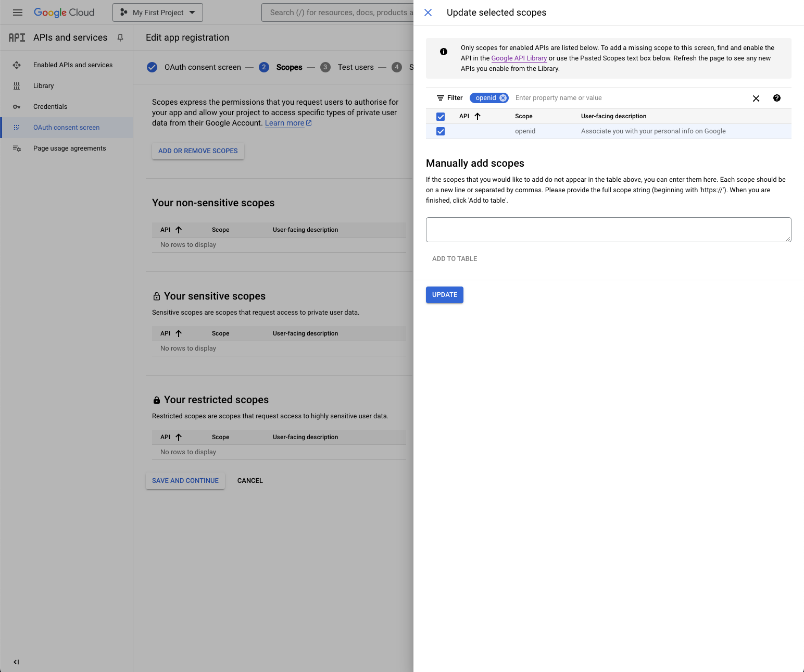Screen dimensions: 804x672
Task: Sort non-sensitive scopes by API column
Action: point(171,230)
